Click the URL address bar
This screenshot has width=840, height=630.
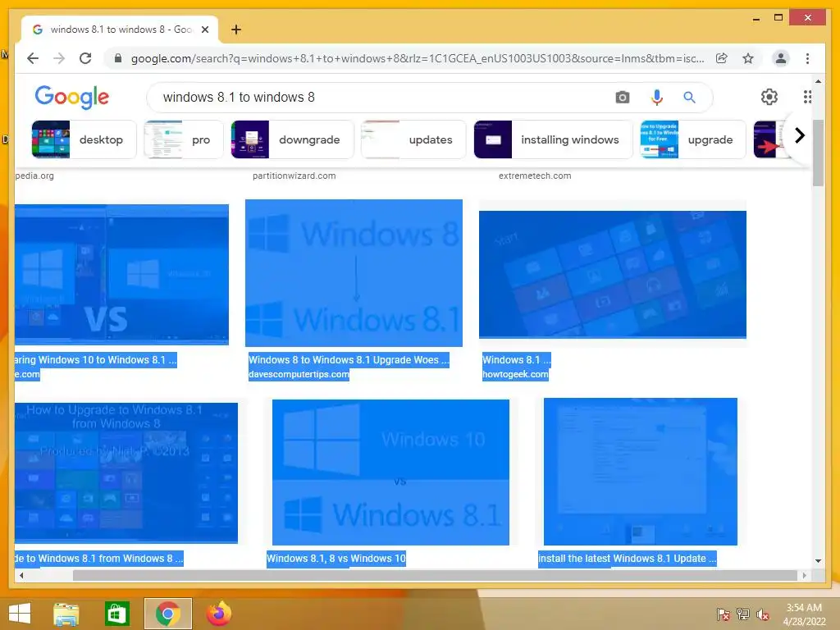pos(418,58)
